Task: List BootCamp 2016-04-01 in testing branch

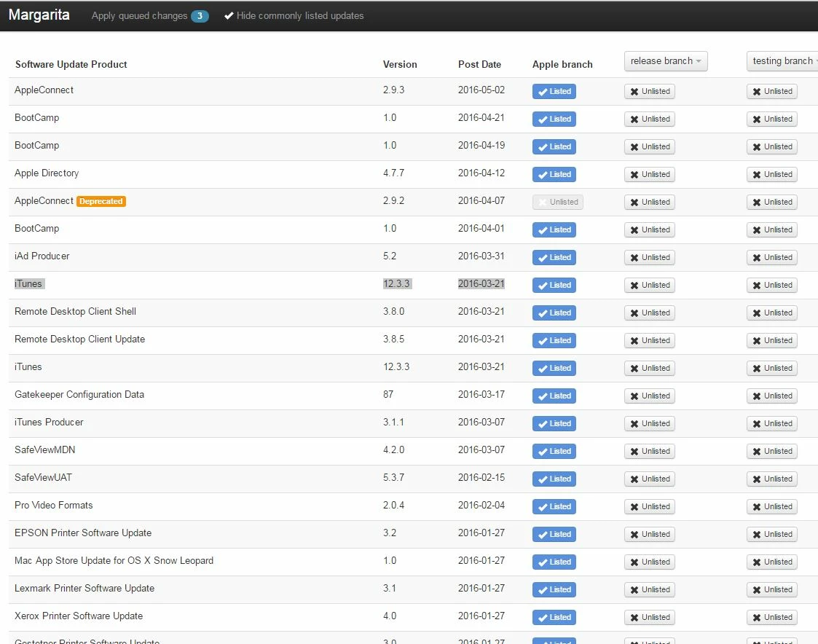Action: pos(771,229)
